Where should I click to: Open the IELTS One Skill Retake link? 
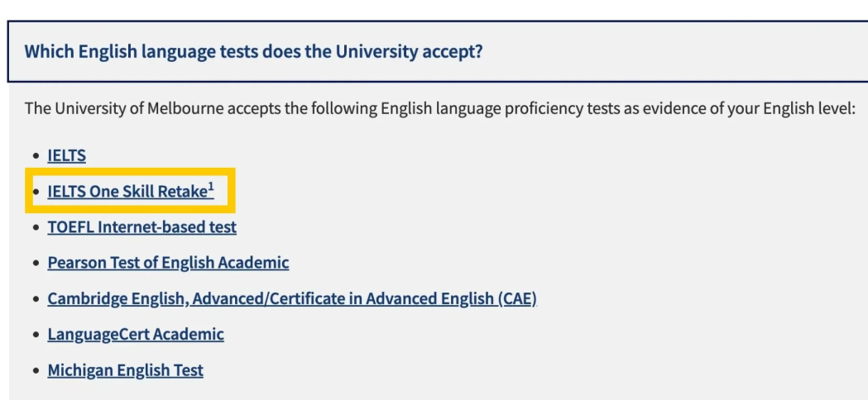[x=127, y=192]
